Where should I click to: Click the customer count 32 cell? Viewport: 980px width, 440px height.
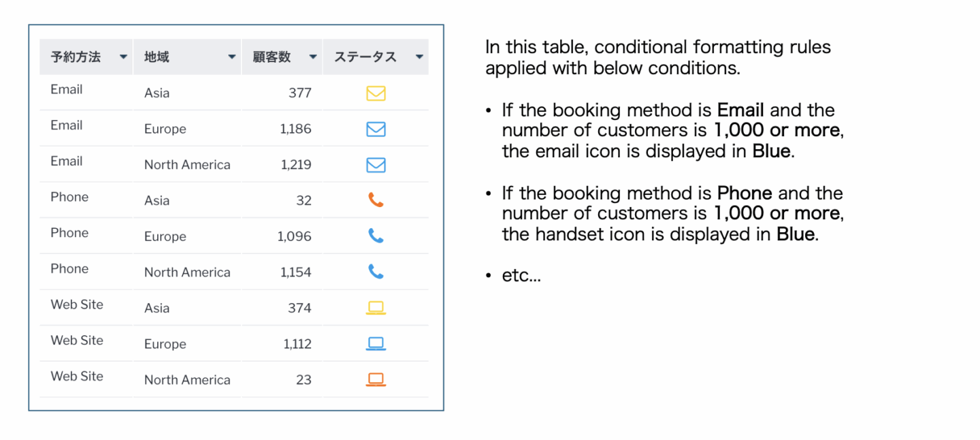[304, 200]
